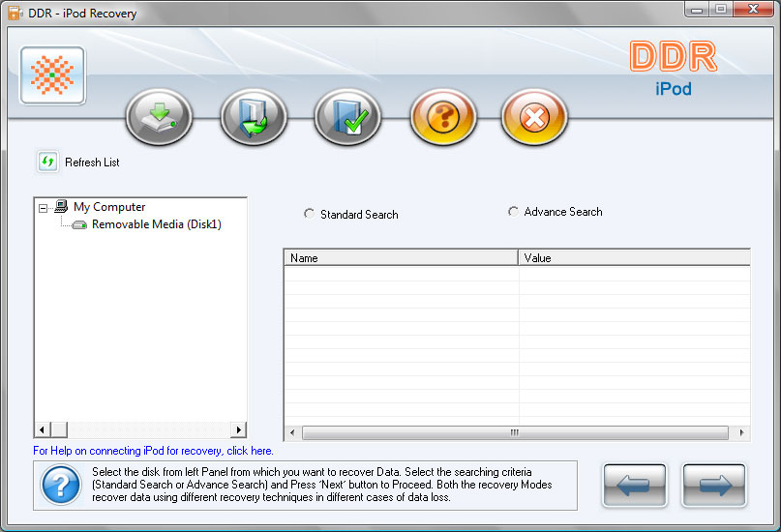Image resolution: width=781 pixels, height=532 pixels.
Task: Click left arrow of tree panel scrollbar
Action: pyautogui.click(x=43, y=429)
